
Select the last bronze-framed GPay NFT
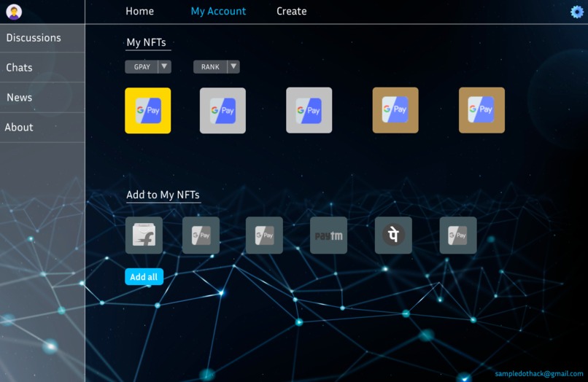point(482,110)
